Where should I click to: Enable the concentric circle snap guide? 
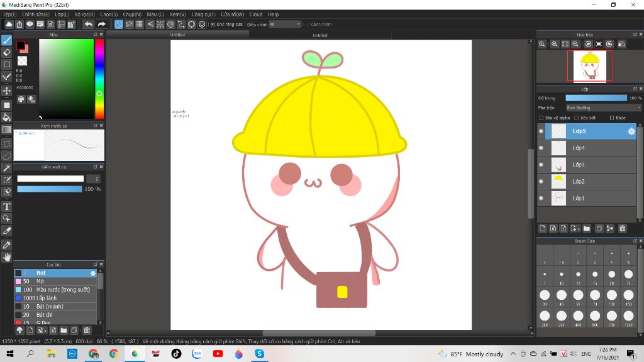tap(171, 25)
